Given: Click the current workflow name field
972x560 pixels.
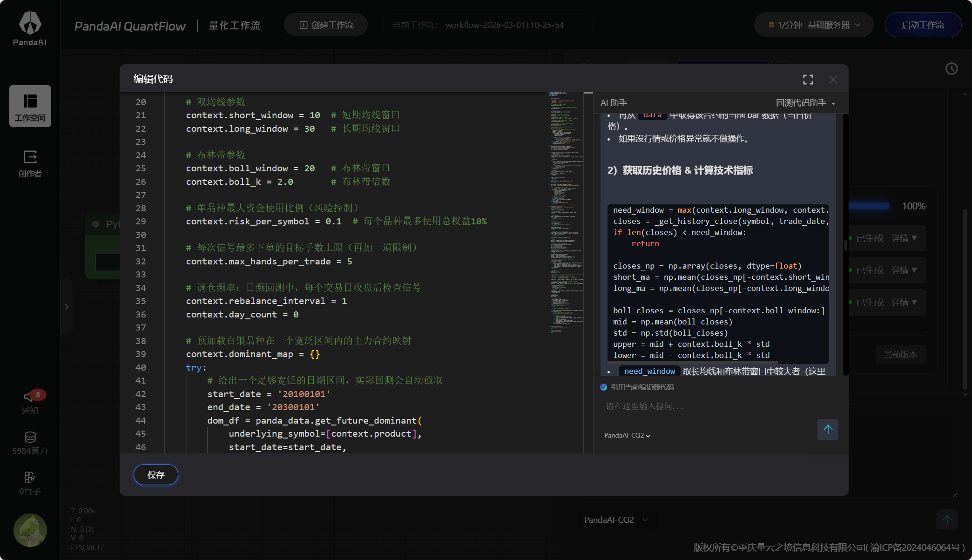Looking at the screenshot, I should tap(487, 25).
